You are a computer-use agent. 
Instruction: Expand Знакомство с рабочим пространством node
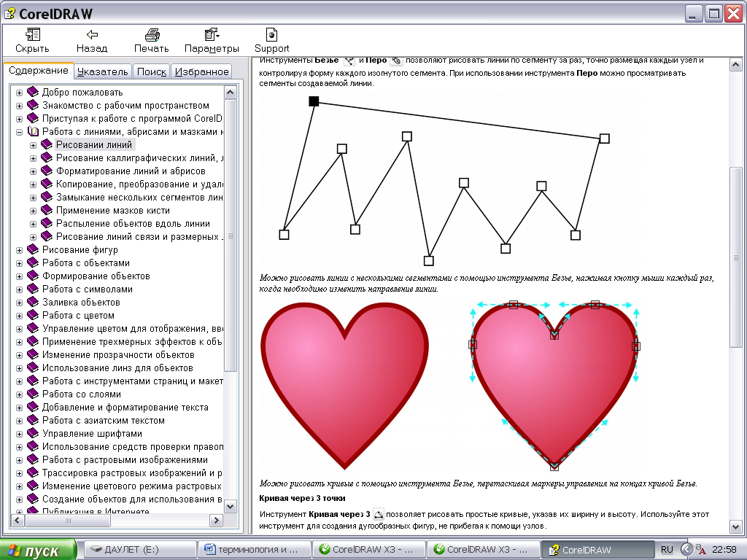tap(19, 106)
